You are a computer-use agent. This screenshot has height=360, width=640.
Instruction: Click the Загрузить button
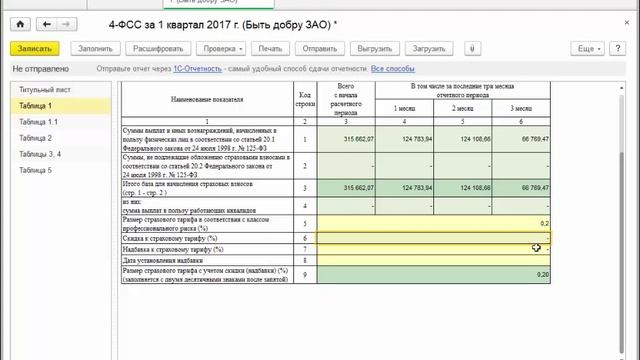click(429, 49)
